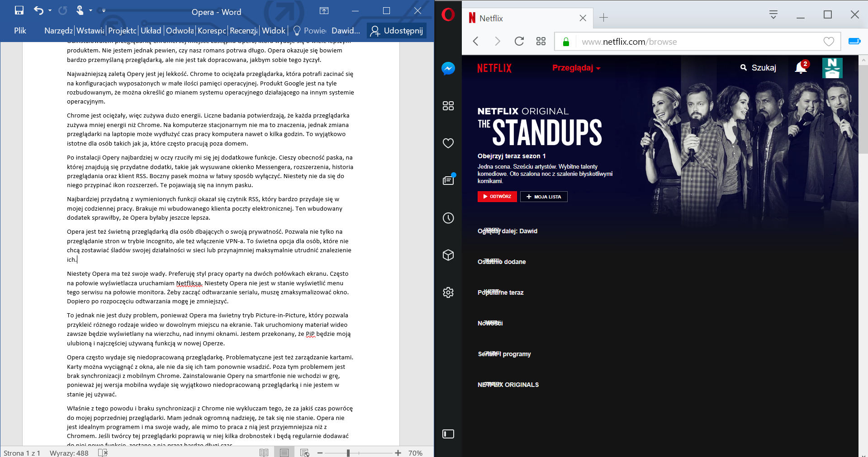Open bookmarks heart in Opera sidebar
Screen dimensions: 868x457
448,143
